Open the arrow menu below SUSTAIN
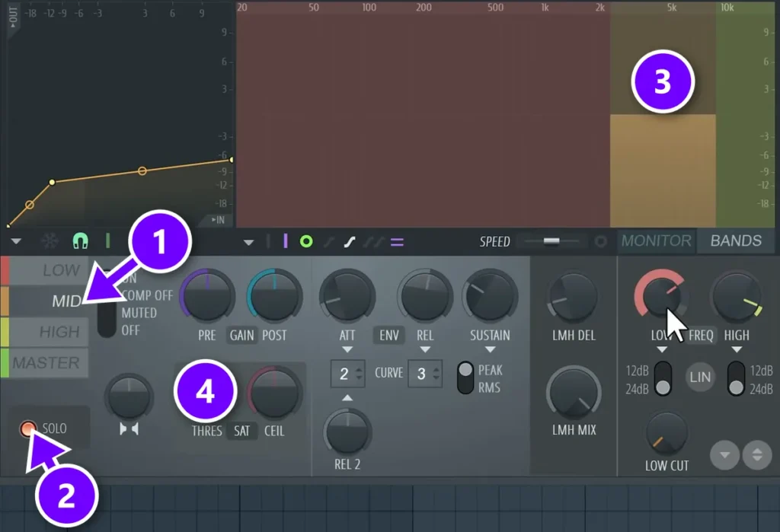The width and height of the screenshot is (780, 532). pyautogui.click(x=490, y=349)
